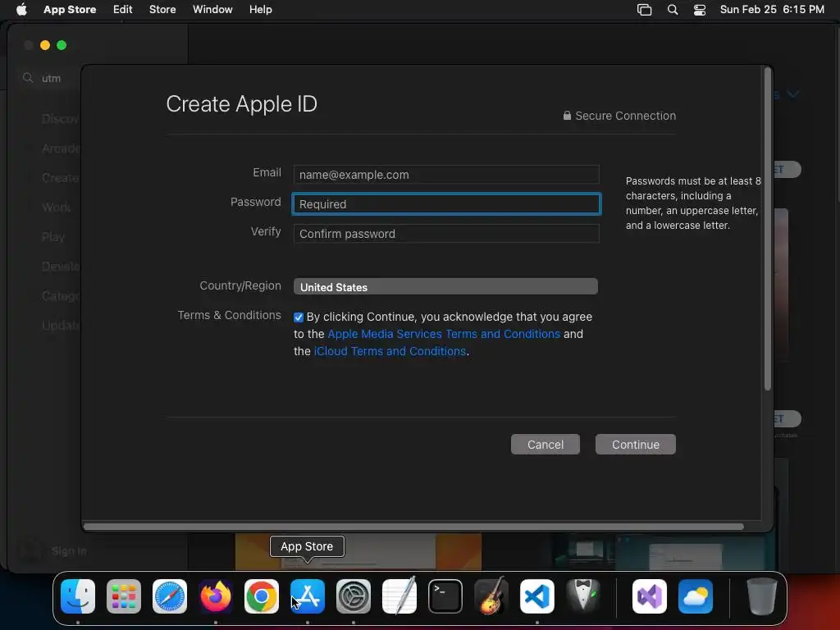The height and width of the screenshot is (630, 840).
Task: Click the date and time in menu bar
Action: (x=772, y=9)
